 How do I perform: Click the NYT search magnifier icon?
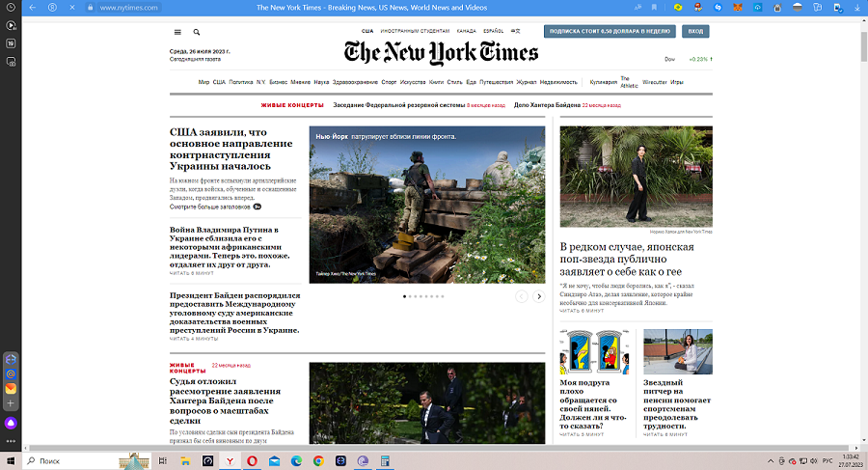pos(196,32)
